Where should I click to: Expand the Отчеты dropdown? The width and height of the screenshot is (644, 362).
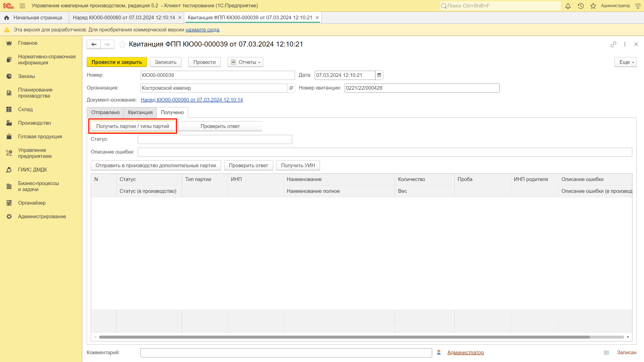coord(245,62)
